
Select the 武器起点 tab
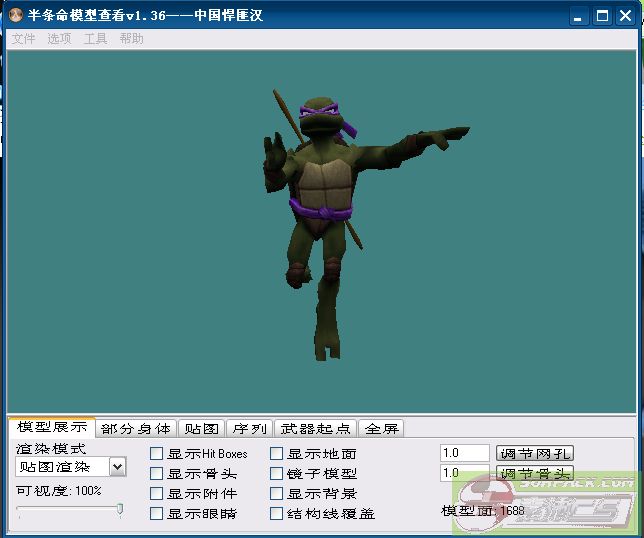[315, 428]
